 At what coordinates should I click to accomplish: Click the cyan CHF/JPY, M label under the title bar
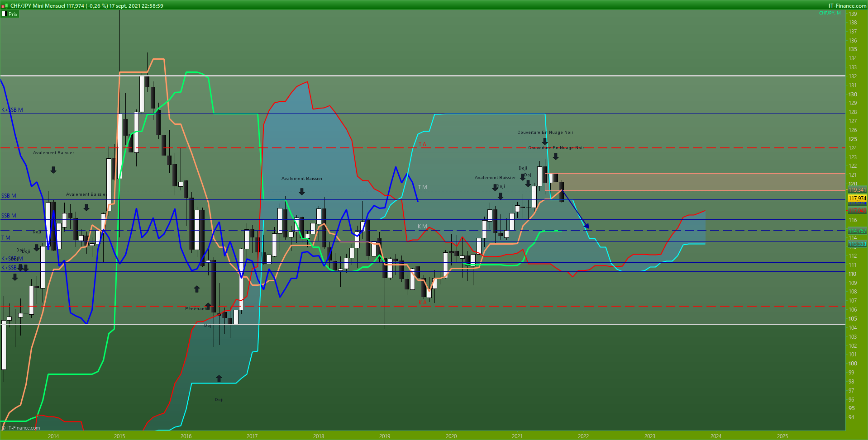[x=830, y=13]
